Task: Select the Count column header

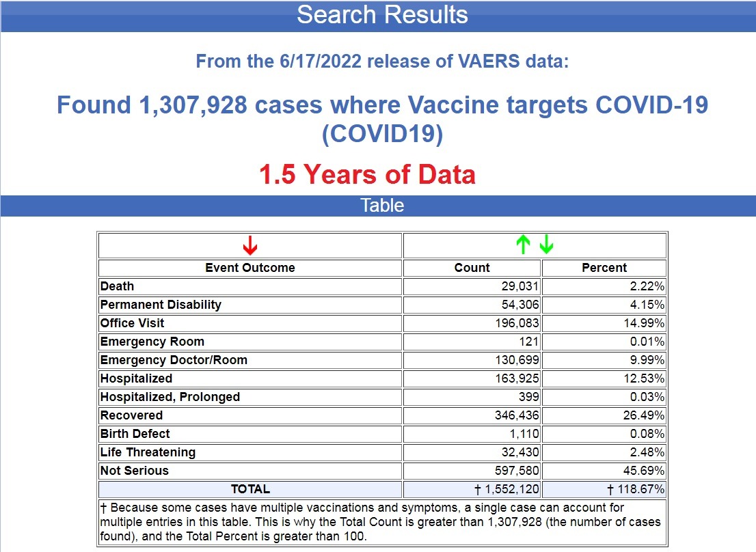Action: (472, 268)
